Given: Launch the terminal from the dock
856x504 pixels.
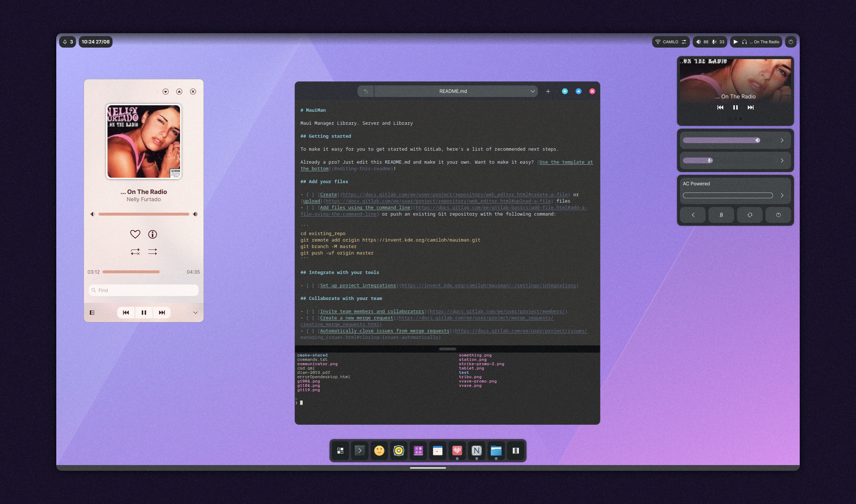Looking at the screenshot, I should tap(360, 451).
